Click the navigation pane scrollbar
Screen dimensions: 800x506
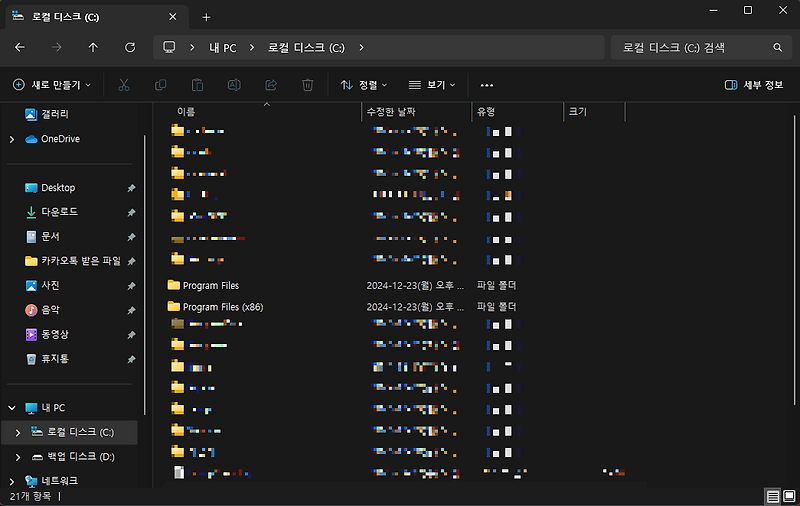(145, 275)
